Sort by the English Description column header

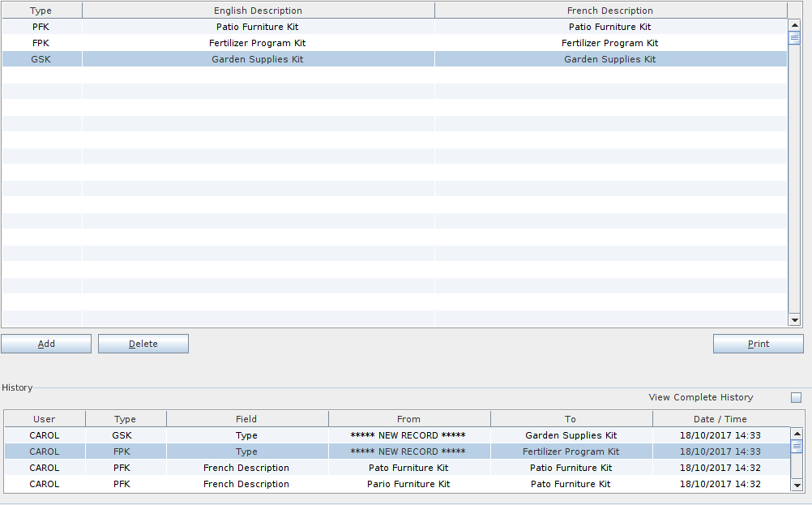click(x=258, y=11)
